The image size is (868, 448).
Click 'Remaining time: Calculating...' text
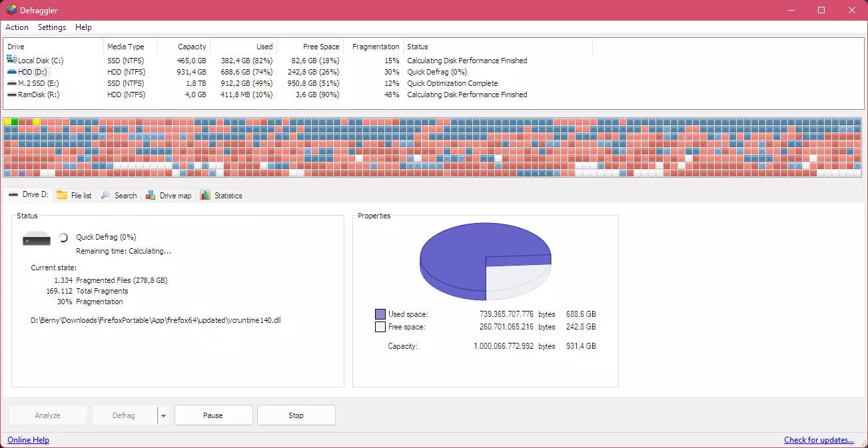tap(124, 251)
